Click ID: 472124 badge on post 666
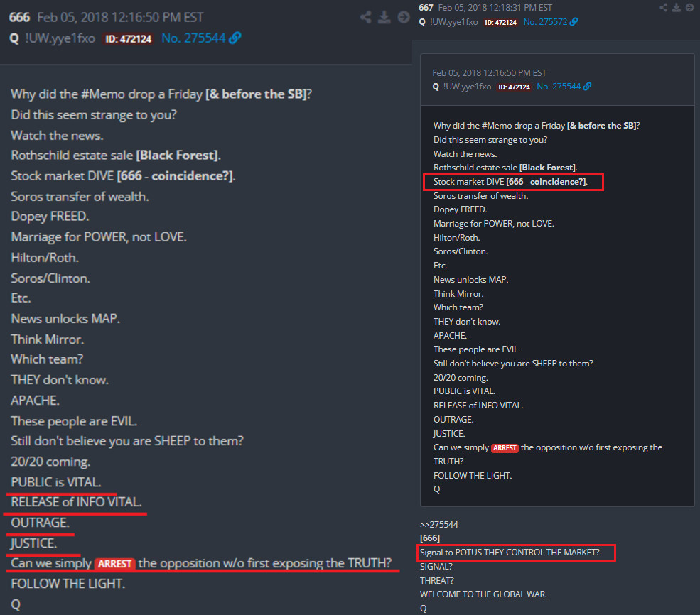The height and width of the screenshot is (615, 700). 128,39
